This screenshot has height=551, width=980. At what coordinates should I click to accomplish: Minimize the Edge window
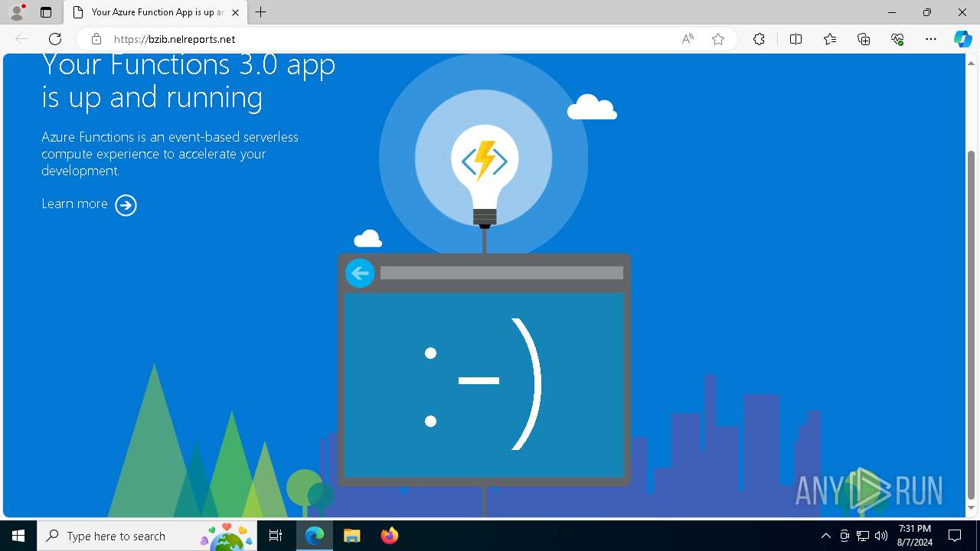point(892,12)
